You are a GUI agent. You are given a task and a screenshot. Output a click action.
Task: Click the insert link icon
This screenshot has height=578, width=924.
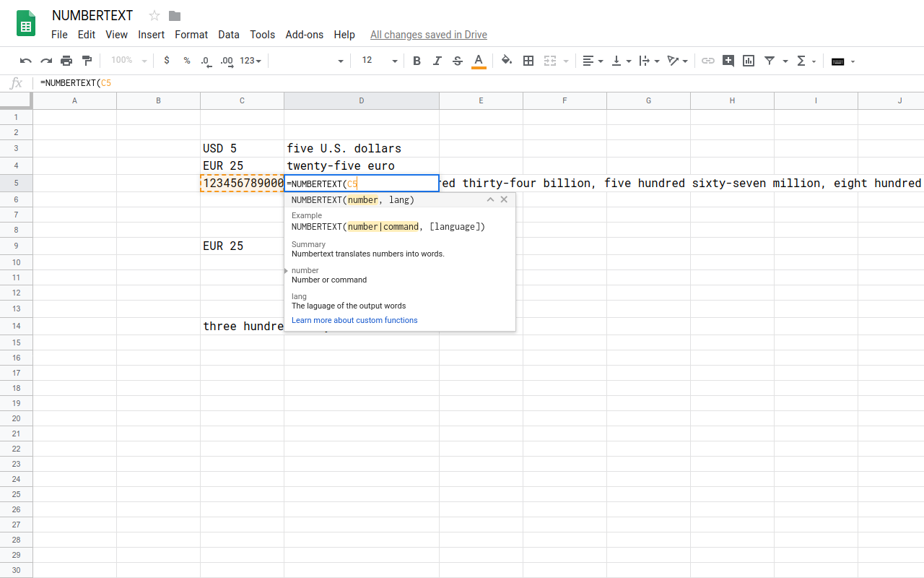pyautogui.click(x=708, y=61)
